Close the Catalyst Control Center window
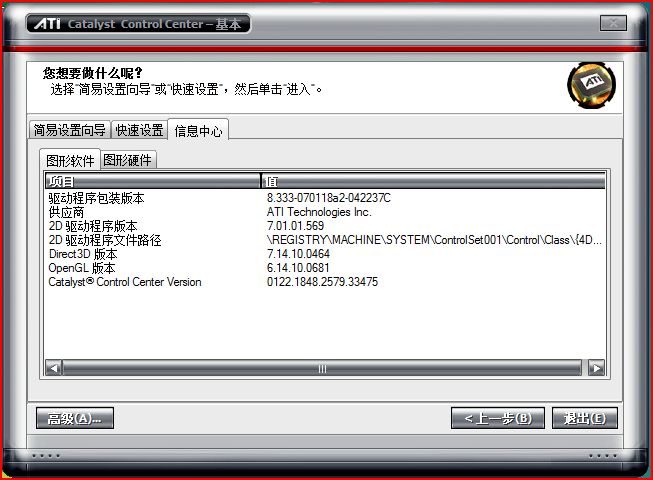The image size is (653, 480). point(613,23)
